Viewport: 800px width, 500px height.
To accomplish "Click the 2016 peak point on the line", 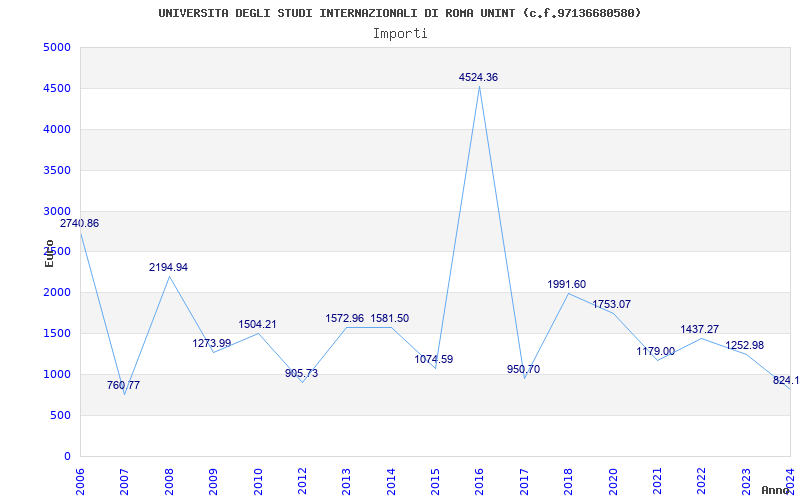I will tap(480, 86).
